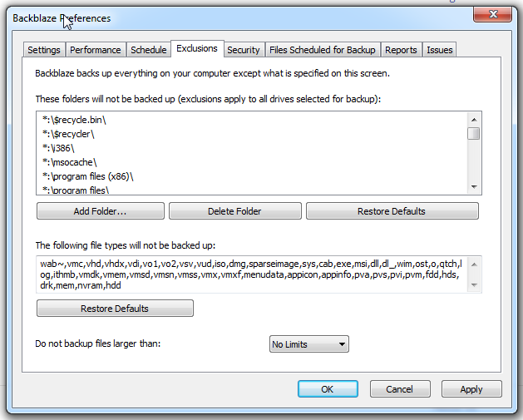Select the *:\$recycle.bin\ folder entry
523x420 pixels.
(x=252, y=120)
